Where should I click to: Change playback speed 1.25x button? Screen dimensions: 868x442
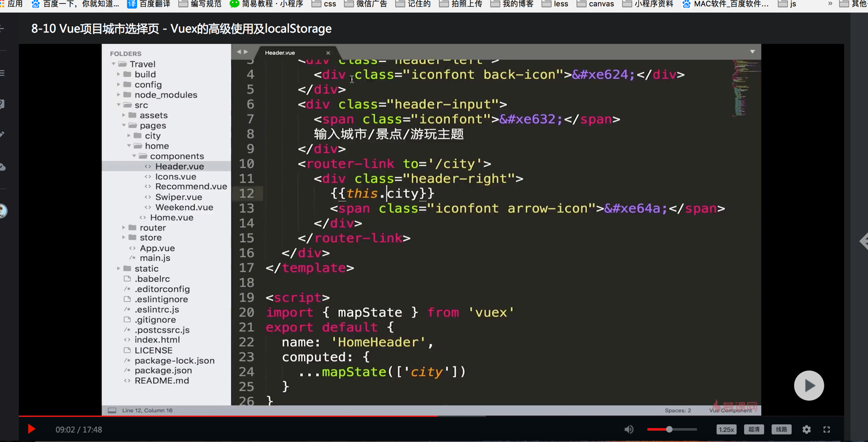click(726, 429)
